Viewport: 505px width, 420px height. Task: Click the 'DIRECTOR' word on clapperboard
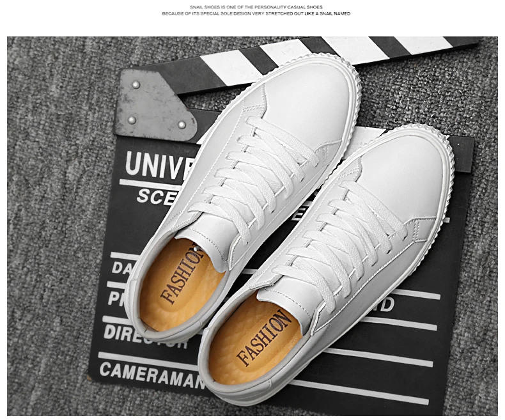[x=145, y=337]
